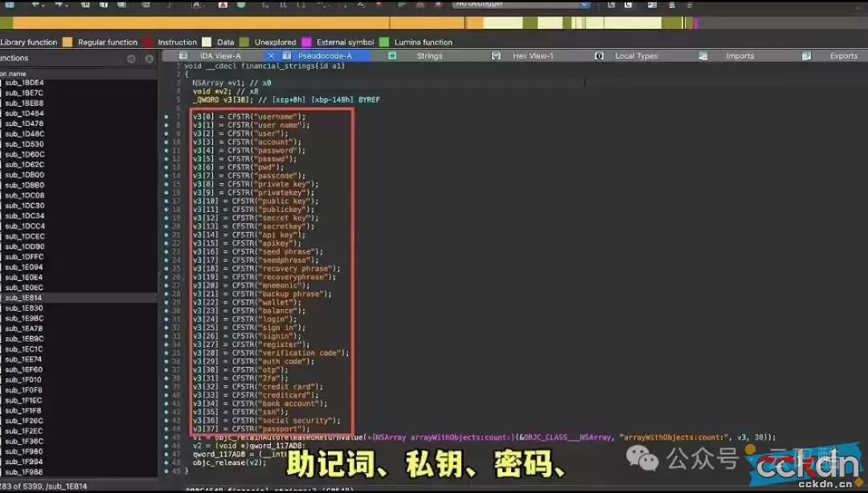Click the green continue-process arrow icon
The width and height of the screenshot is (868, 493).
coord(401,6)
